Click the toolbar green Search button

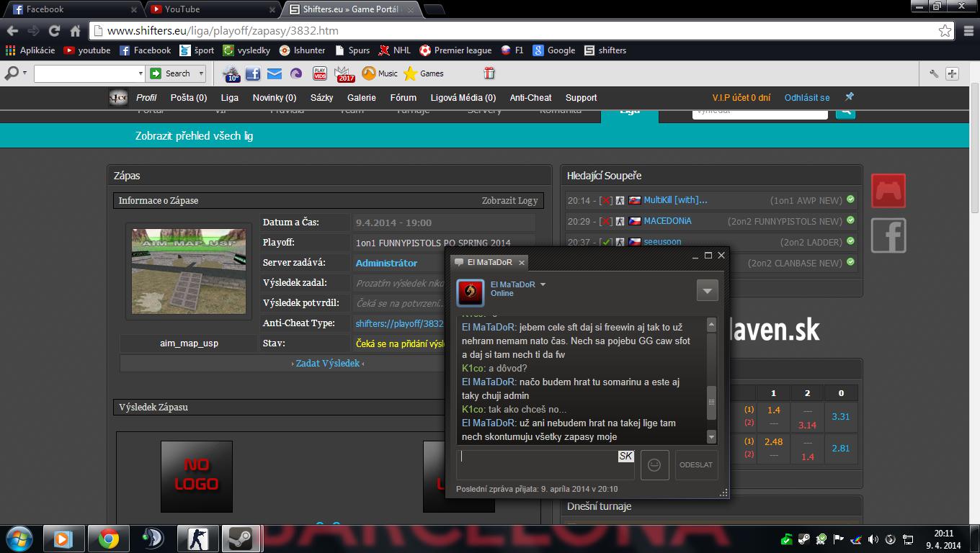click(171, 73)
